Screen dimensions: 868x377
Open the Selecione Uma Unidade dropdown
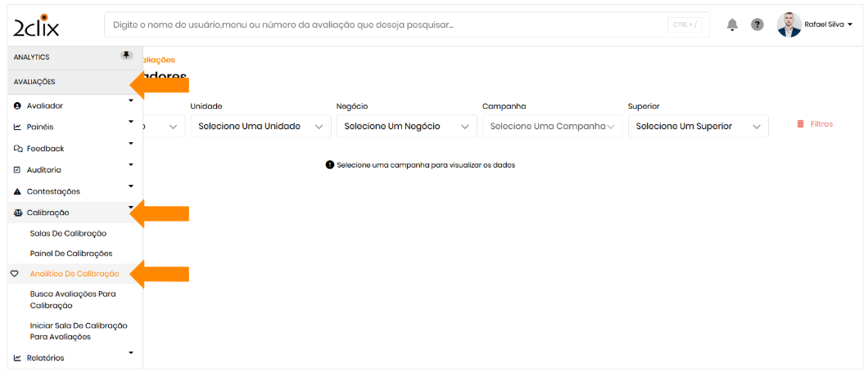(260, 127)
